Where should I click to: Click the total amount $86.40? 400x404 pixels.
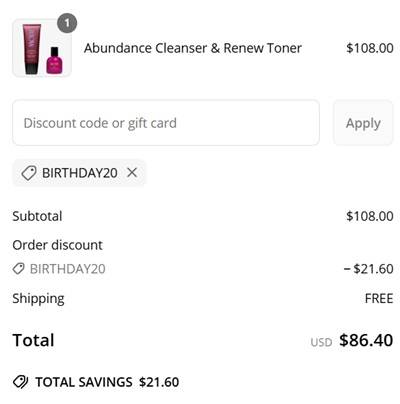(x=366, y=340)
